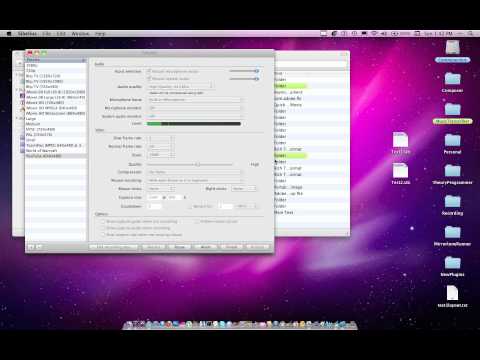Screen dimensions: 480x360
Task: Select the Small preset
Action: pyautogui.click(x=56, y=140)
